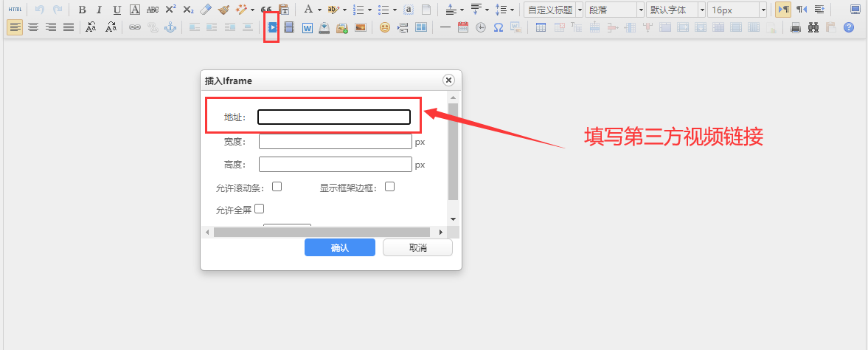Click the HTML source mode icon
The width and height of the screenshot is (868, 350).
(x=15, y=10)
